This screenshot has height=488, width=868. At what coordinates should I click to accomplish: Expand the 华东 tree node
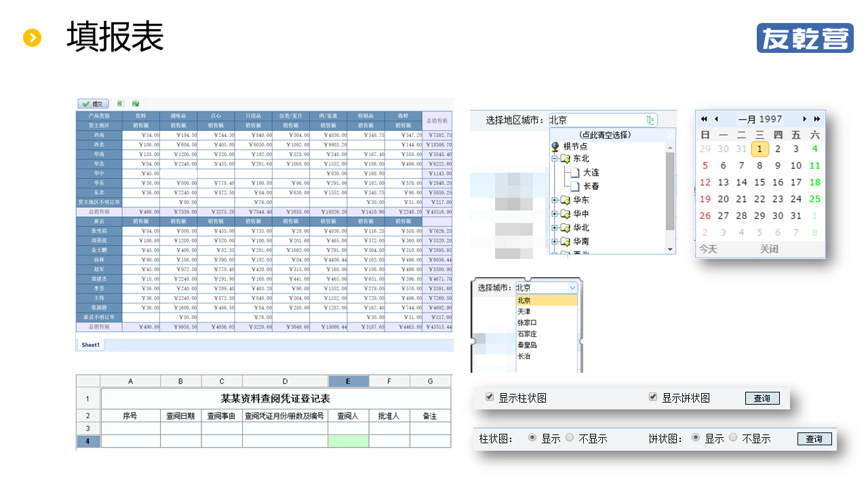[x=555, y=200]
